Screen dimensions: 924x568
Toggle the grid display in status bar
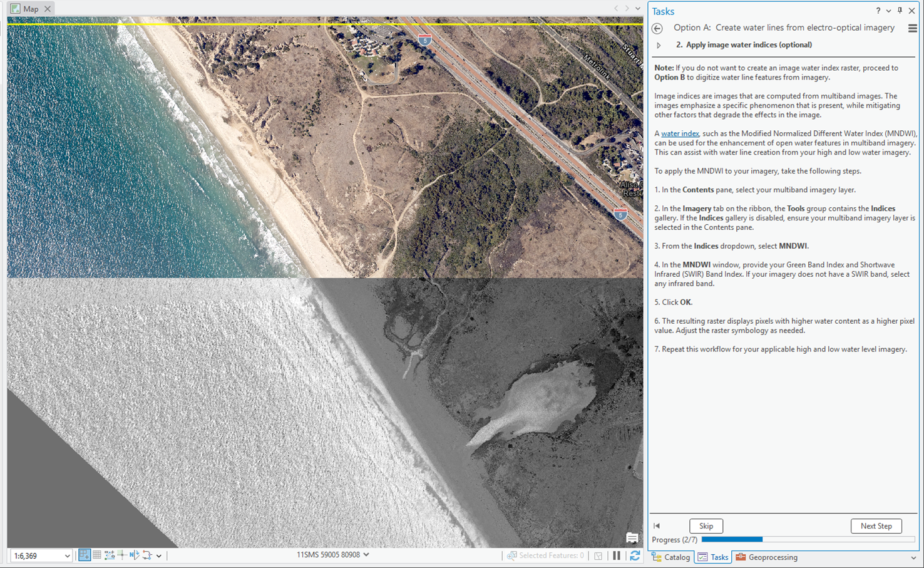point(97,555)
